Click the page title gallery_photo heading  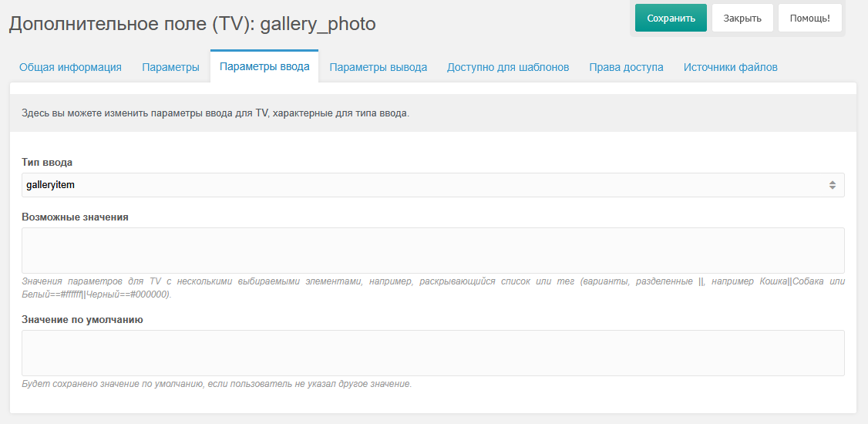pos(192,23)
